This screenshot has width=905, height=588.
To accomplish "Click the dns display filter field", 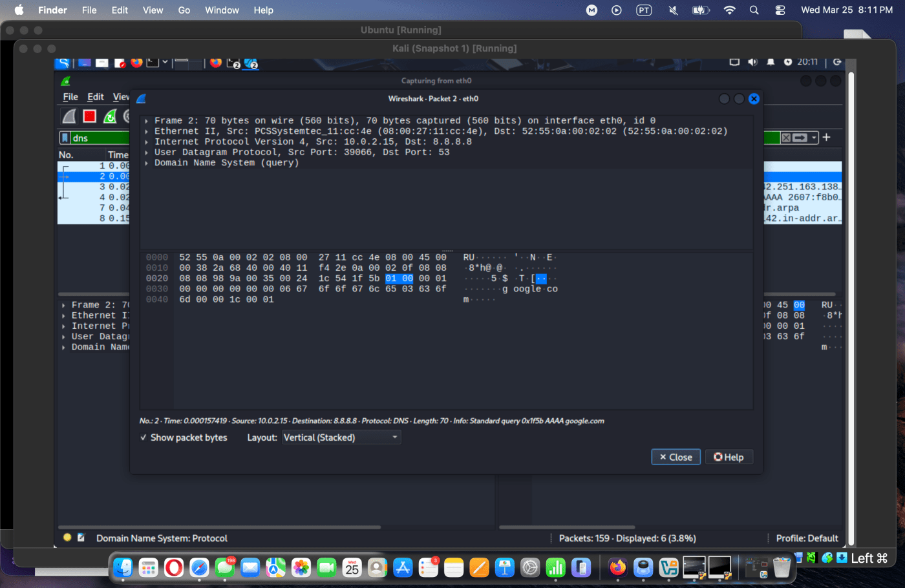I will pos(100,138).
